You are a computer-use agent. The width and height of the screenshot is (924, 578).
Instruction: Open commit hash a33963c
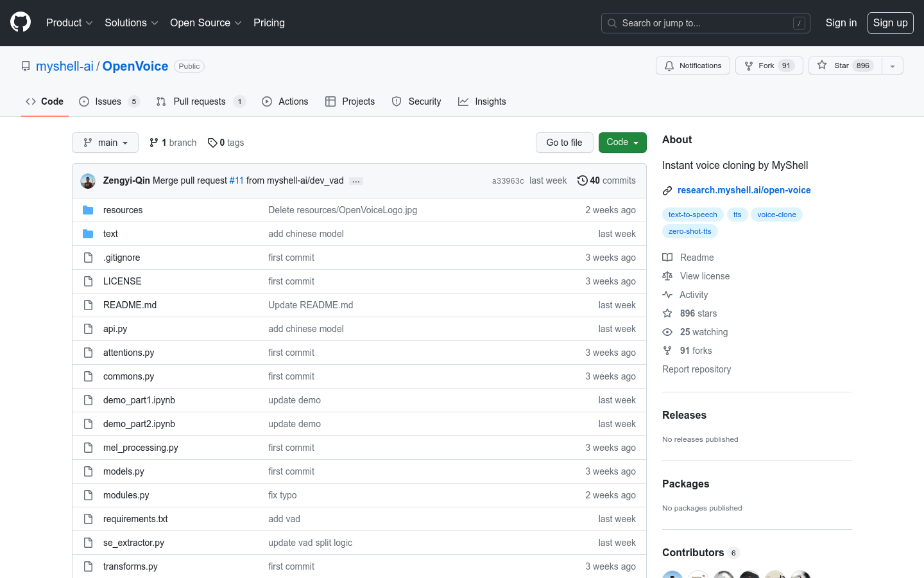(x=508, y=181)
